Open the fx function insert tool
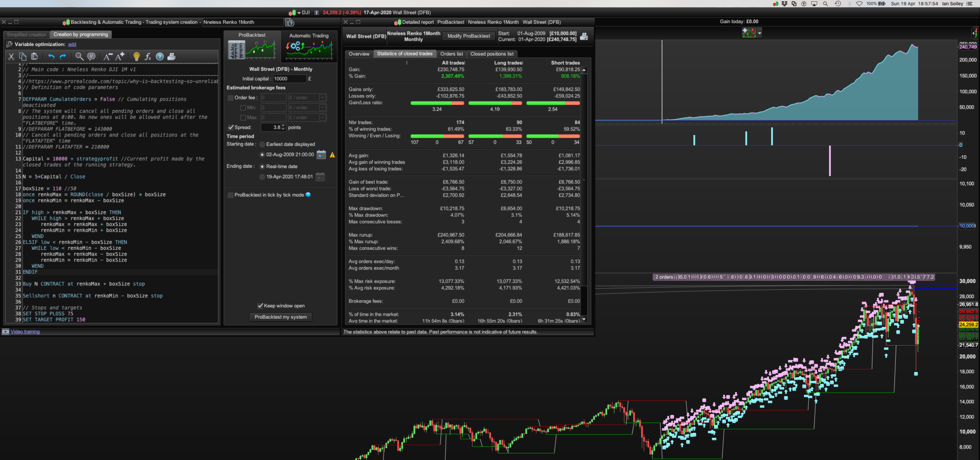Viewport: 980px width, 460px height. pos(148,56)
